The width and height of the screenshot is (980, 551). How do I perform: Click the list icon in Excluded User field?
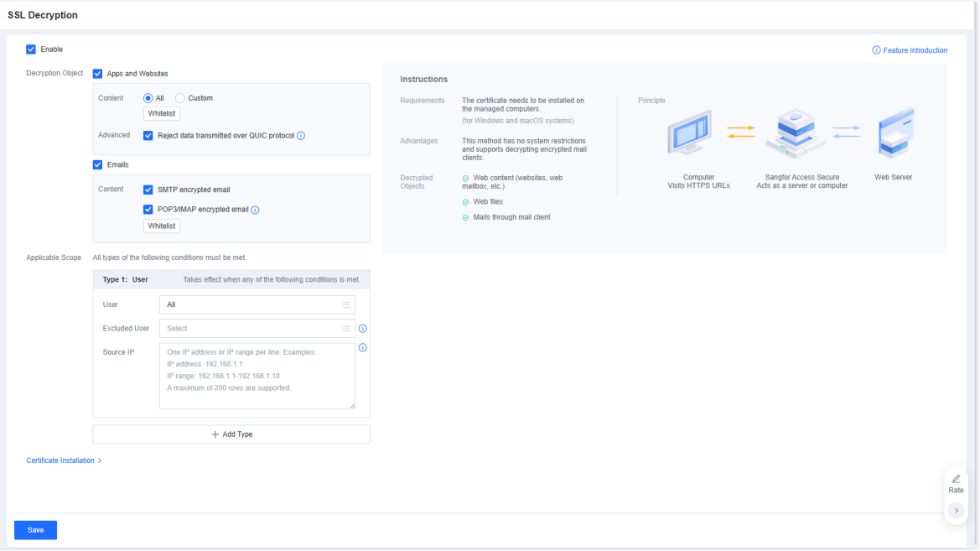click(x=345, y=329)
